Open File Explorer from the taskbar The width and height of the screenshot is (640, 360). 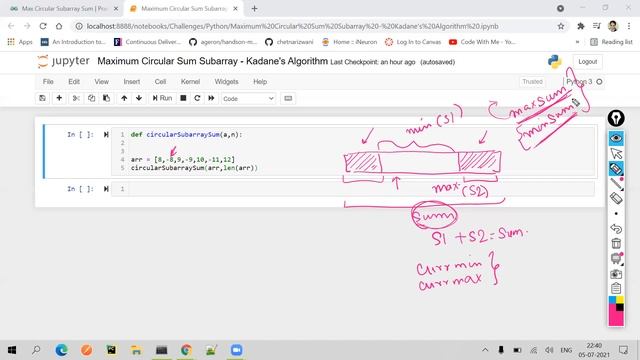[x=136, y=350]
